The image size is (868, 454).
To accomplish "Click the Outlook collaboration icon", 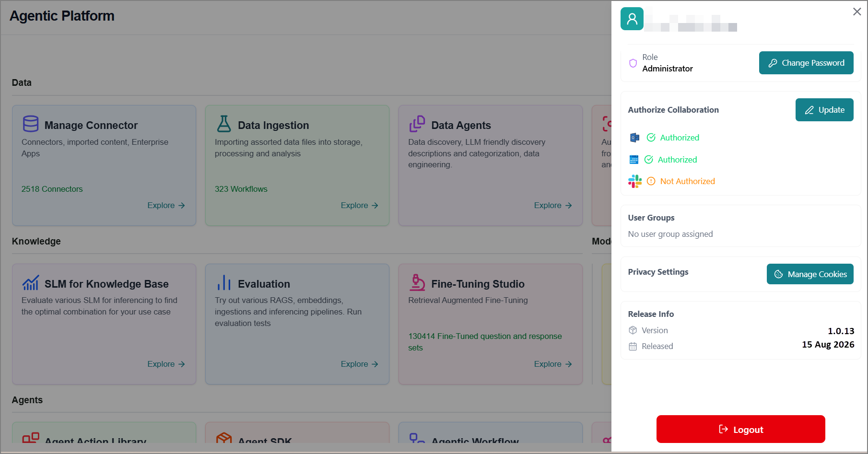I will (634, 138).
